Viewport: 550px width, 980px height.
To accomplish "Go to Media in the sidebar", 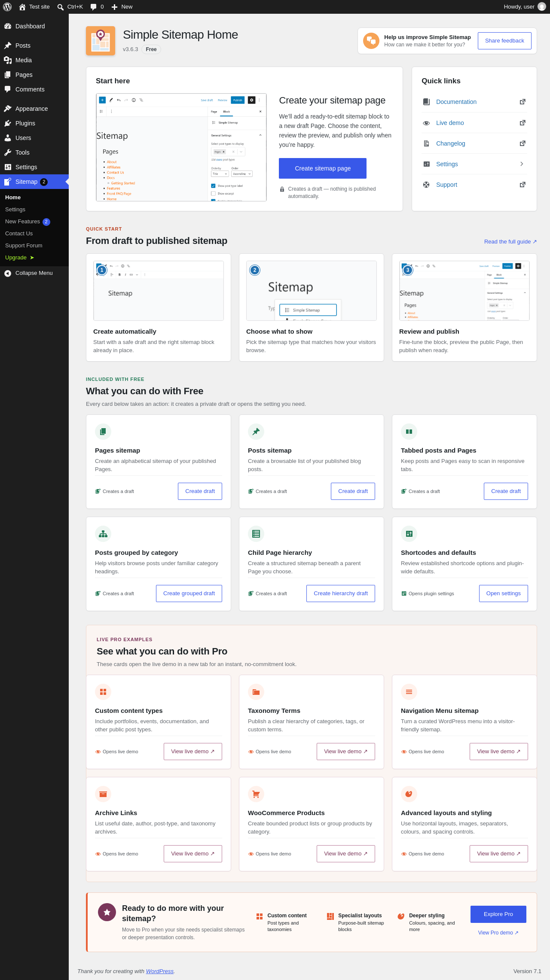I will [34, 60].
